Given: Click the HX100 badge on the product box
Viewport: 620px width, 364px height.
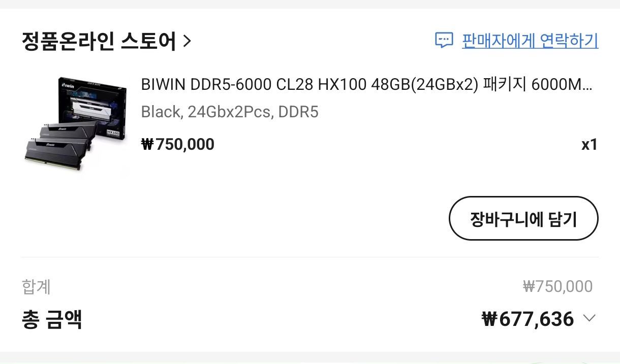Looking at the screenshot, I should [x=113, y=132].
